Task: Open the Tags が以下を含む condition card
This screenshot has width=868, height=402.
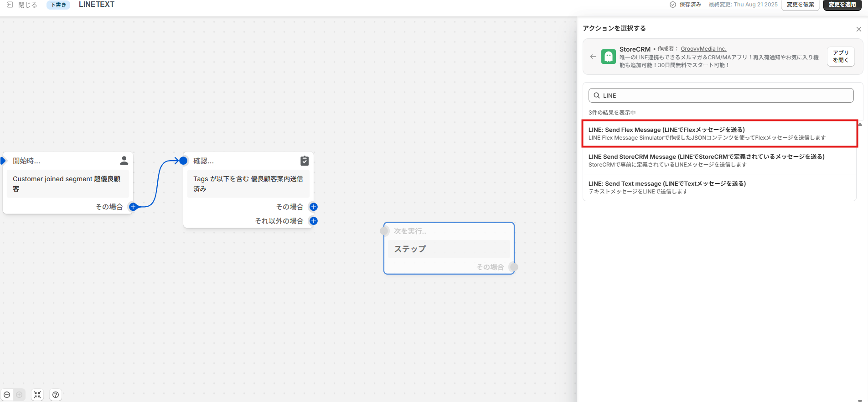Action: click(248, 184)
